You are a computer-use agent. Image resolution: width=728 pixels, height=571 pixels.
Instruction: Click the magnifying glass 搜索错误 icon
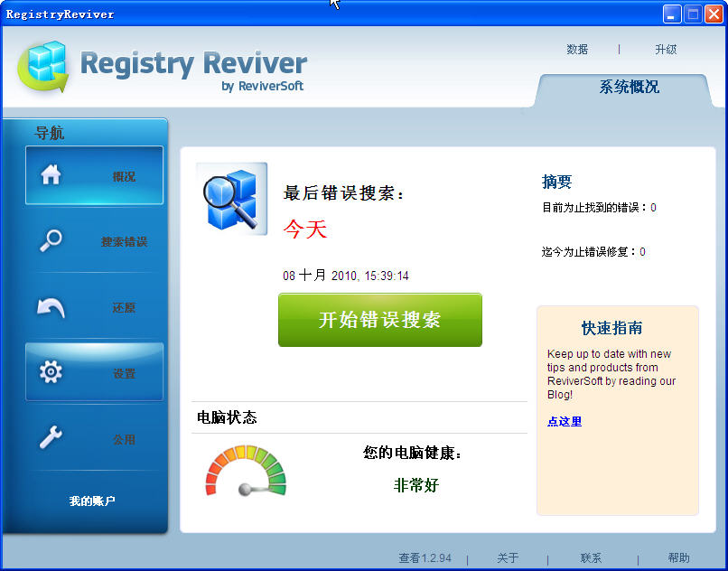click(51, 241)
